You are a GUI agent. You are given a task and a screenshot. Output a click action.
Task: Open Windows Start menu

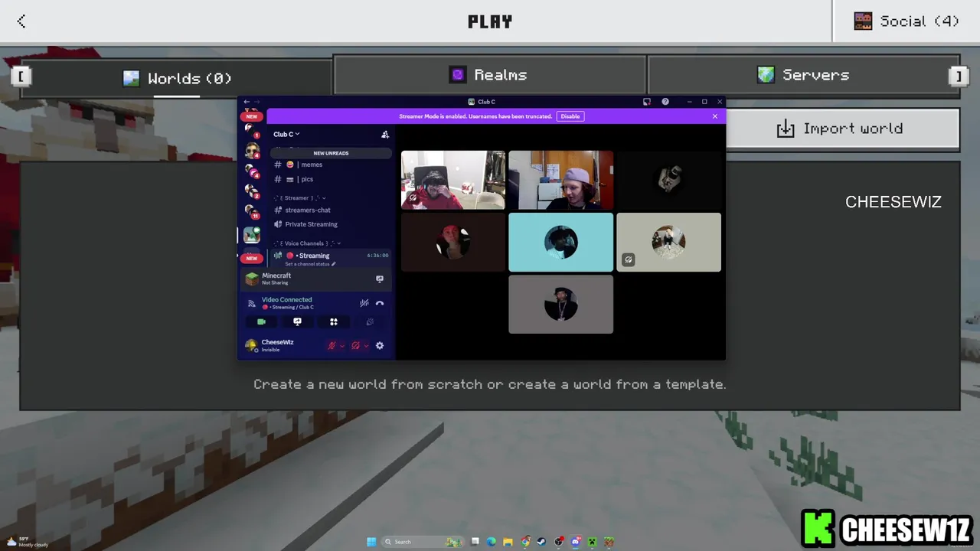pyautogui.click(x=371, y=542)
